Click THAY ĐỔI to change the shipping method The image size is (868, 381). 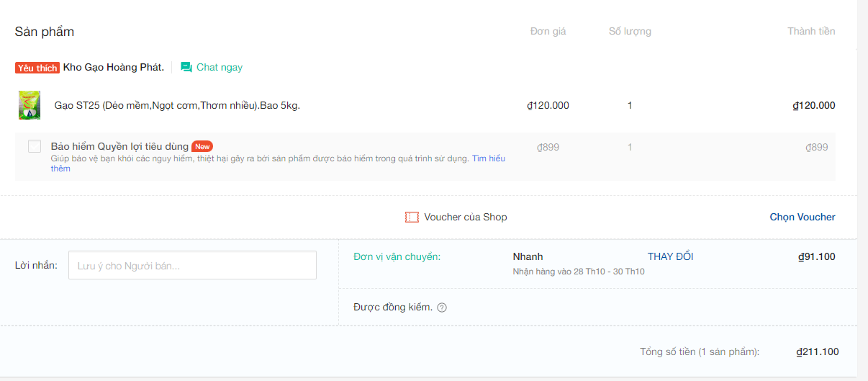click(x=670, y=256)
